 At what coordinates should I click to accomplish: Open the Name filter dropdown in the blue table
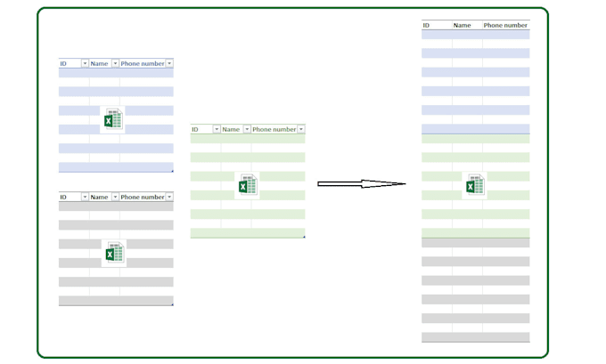coord(115,63)
